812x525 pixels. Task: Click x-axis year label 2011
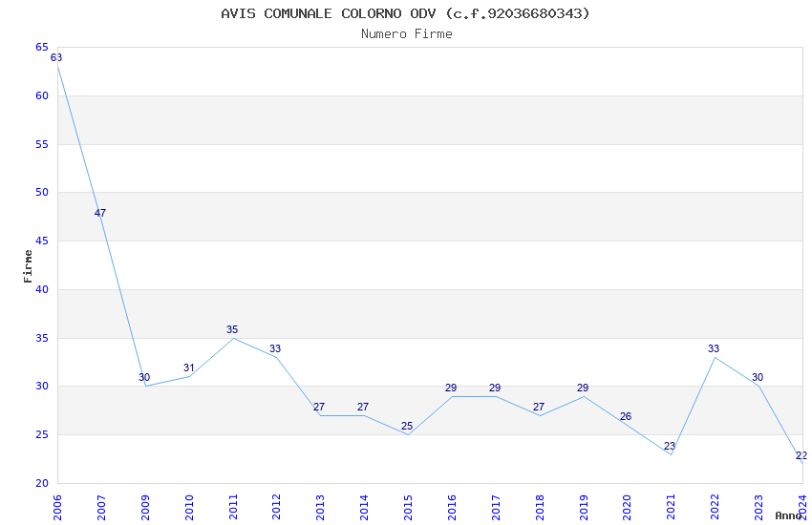click(233, 507)
